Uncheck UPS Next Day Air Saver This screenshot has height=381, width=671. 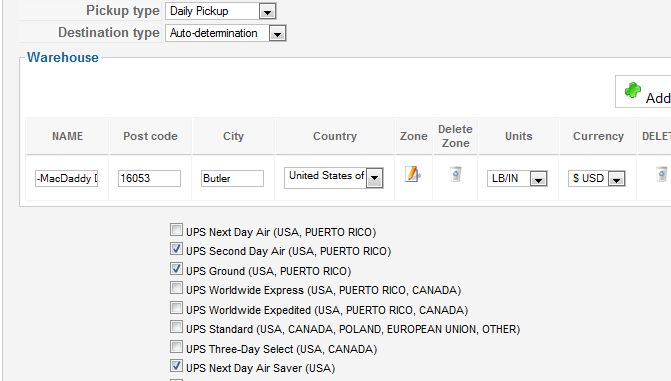tap(176, 366)
